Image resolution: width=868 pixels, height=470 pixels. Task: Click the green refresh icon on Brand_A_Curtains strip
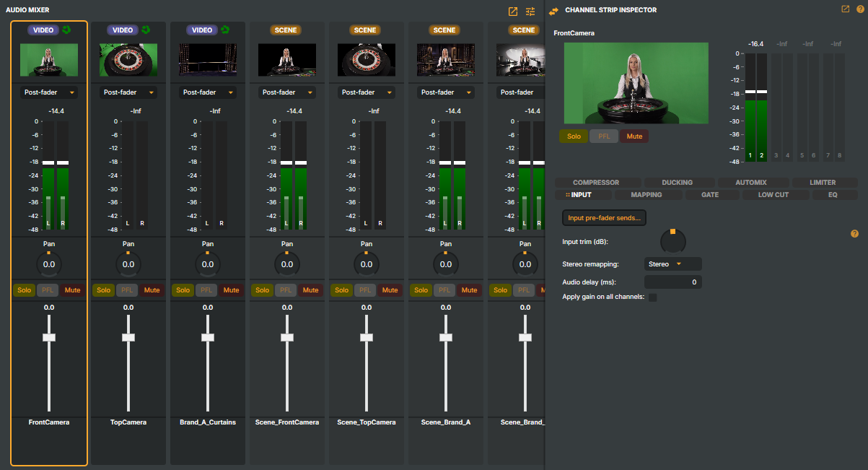[x=226, y=30]
